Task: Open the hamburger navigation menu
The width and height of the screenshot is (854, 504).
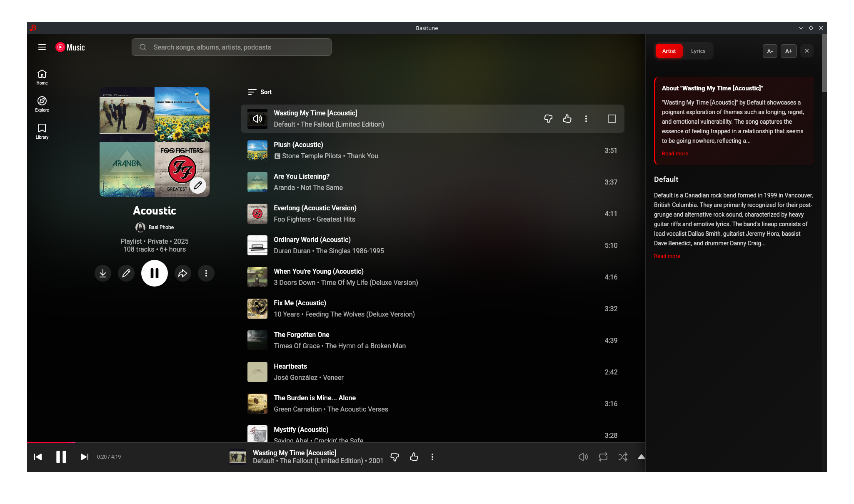Action: (x=42, y=47)
